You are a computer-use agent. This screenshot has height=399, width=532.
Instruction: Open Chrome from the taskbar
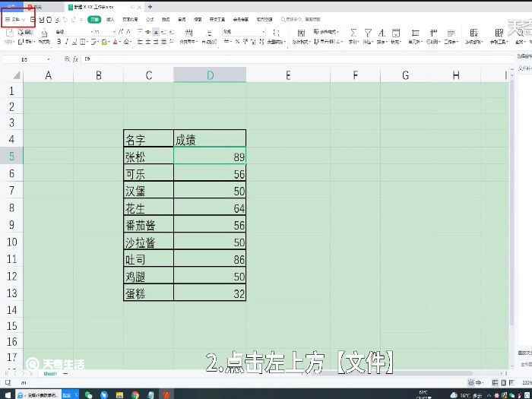point(135,394)
